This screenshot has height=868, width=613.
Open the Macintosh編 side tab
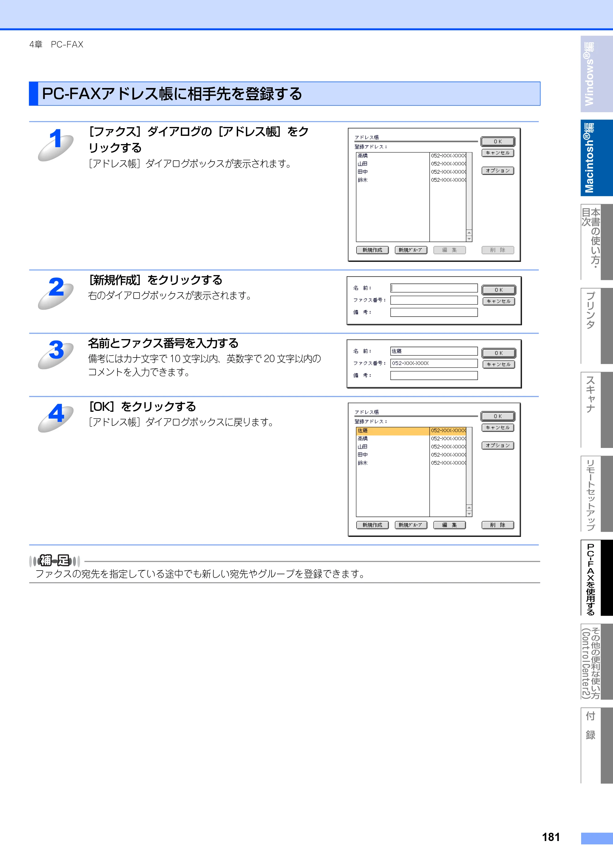coord(596,158)
